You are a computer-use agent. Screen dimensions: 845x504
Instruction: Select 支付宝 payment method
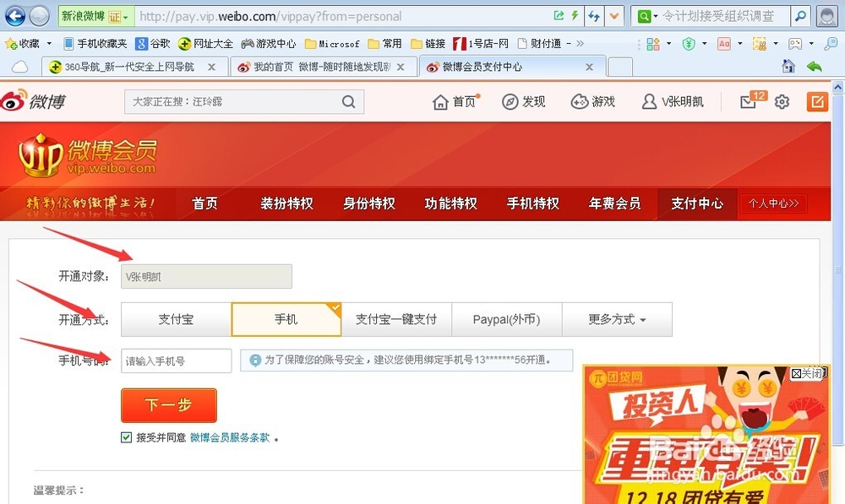[x=177, y=319]
